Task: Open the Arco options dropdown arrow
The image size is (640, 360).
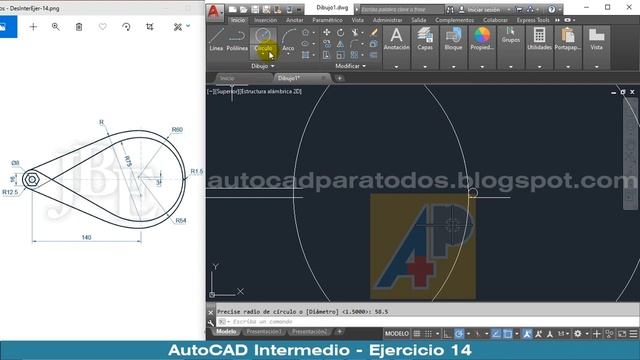Action: (x=288, y=55)
